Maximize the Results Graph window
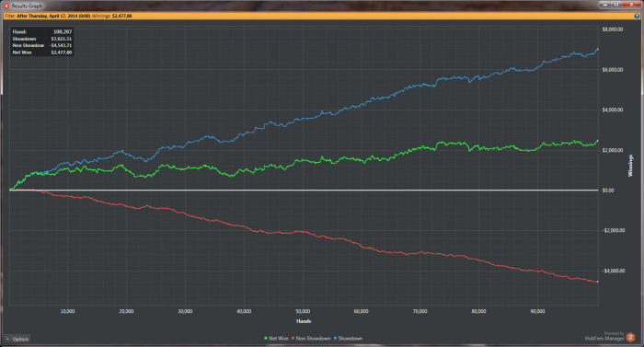Screen dimensions: 644x347 617,4
